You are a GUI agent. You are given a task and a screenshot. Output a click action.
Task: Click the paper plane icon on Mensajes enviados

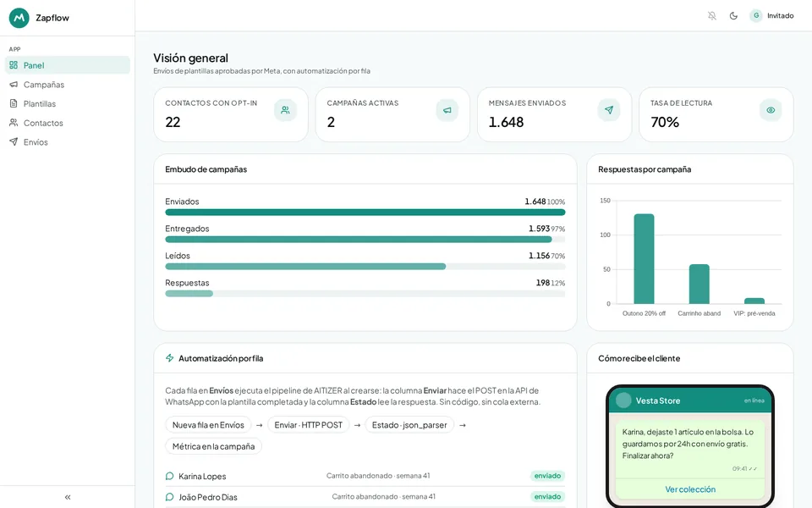coord(609,110)
